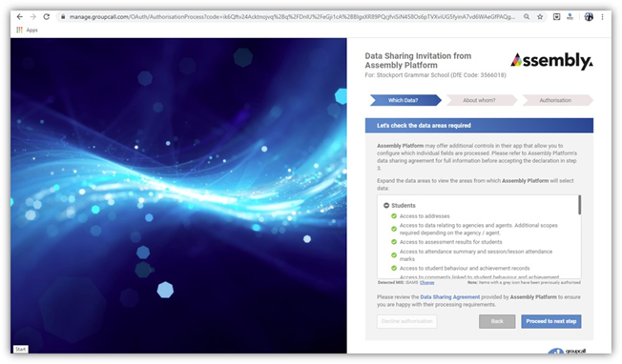Viewport: 622px width, 364px height.
Task: Click the data areas list scrollbar
Action: [580, 205]
